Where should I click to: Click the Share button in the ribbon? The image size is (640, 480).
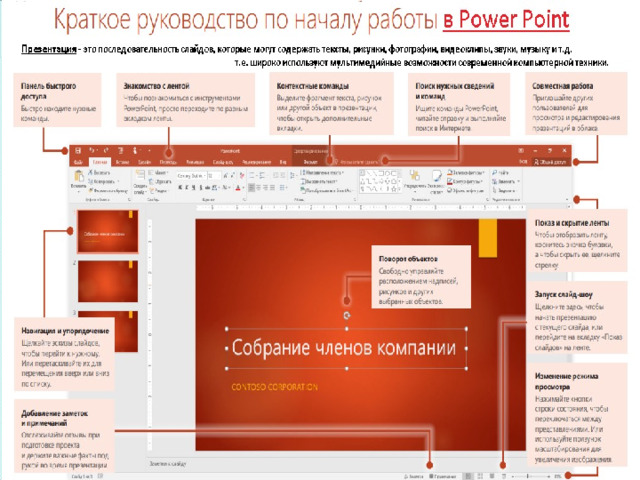[551, 162]
